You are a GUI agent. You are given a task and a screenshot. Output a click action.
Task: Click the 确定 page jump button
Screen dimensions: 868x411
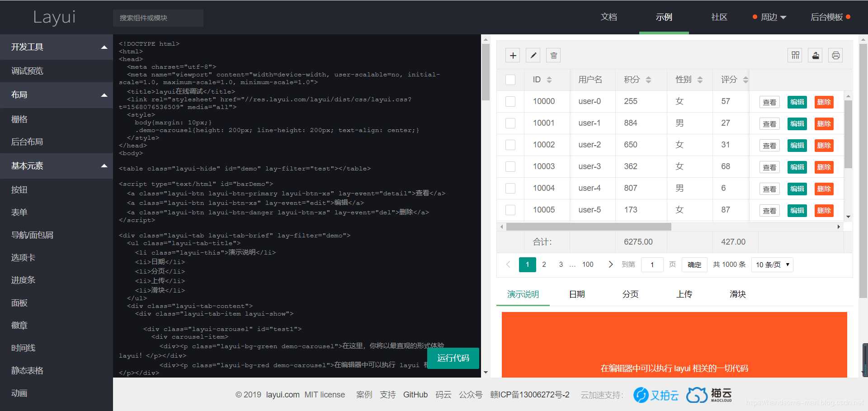694,265
